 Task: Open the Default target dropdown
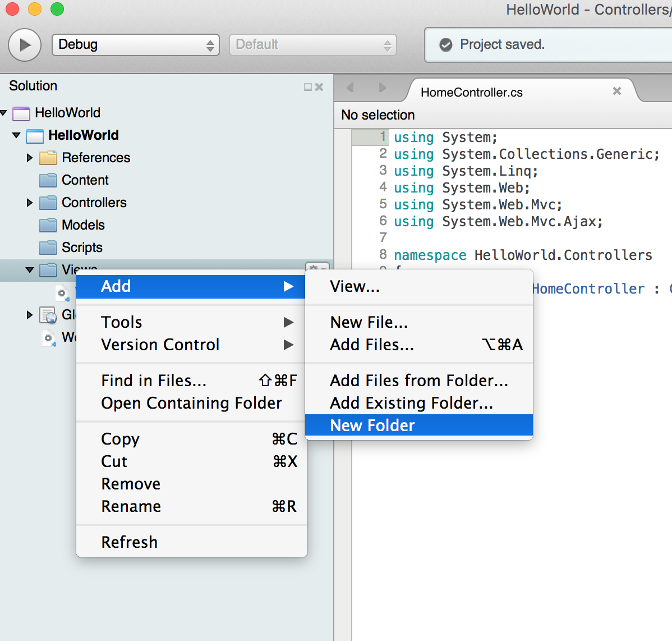(x=313, y=44)
